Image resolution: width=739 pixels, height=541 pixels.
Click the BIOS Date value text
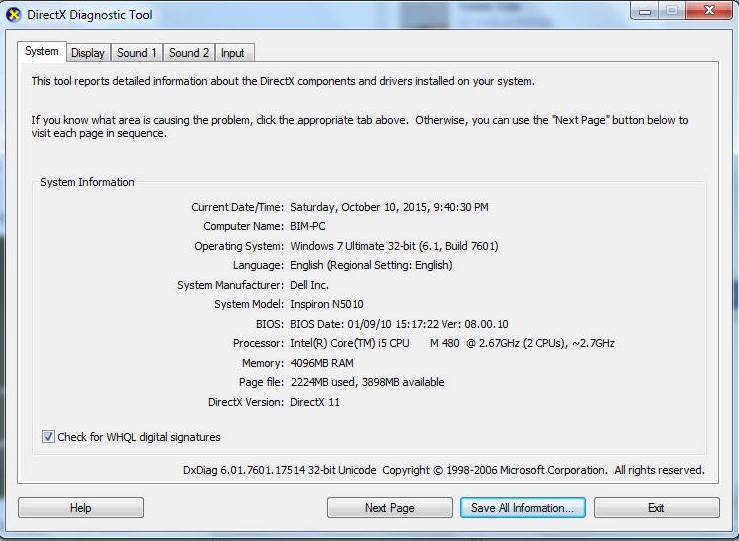tap(399, 324)
